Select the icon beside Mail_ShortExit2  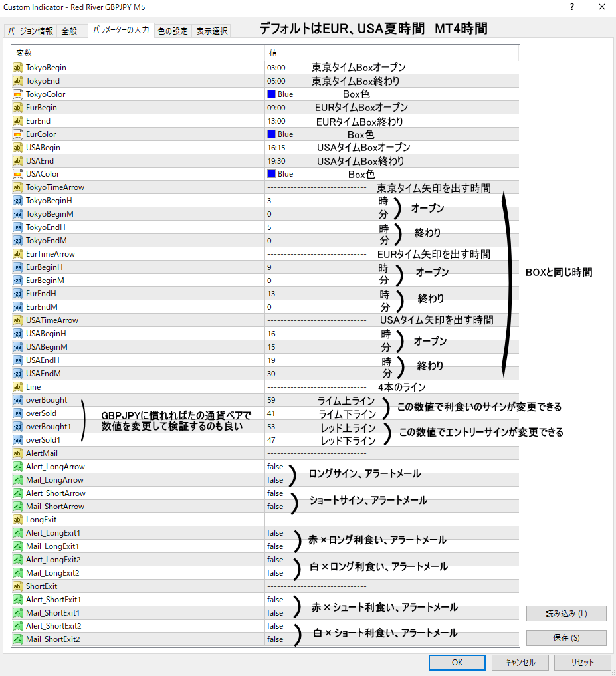click(x=18, y=639)
